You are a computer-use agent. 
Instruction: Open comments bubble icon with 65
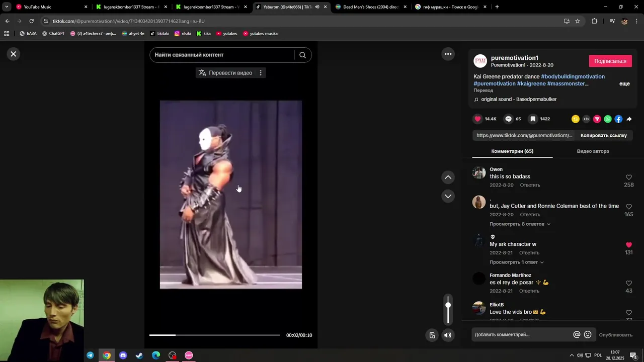pos(508,119)
